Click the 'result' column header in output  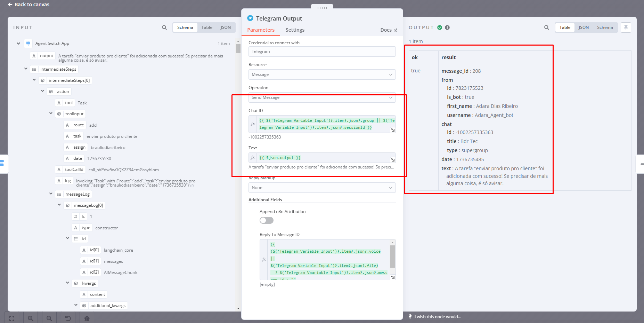tap(448, 57)
